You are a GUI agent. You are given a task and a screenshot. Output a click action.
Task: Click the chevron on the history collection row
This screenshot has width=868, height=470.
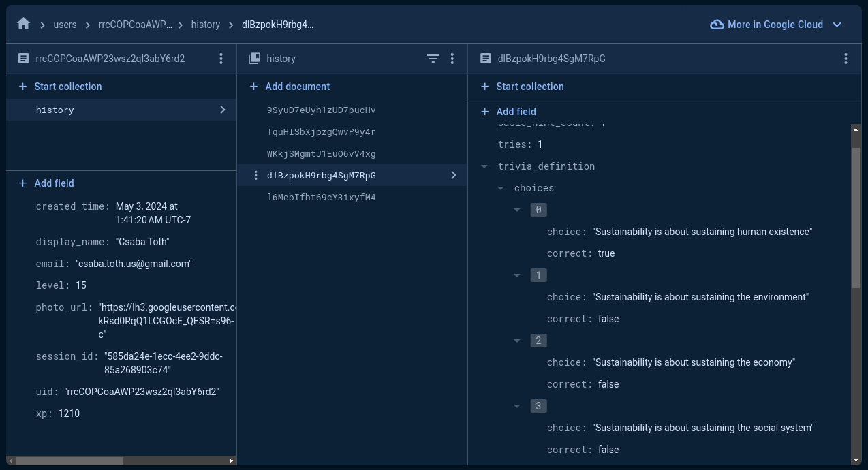(x=223, y=110)
